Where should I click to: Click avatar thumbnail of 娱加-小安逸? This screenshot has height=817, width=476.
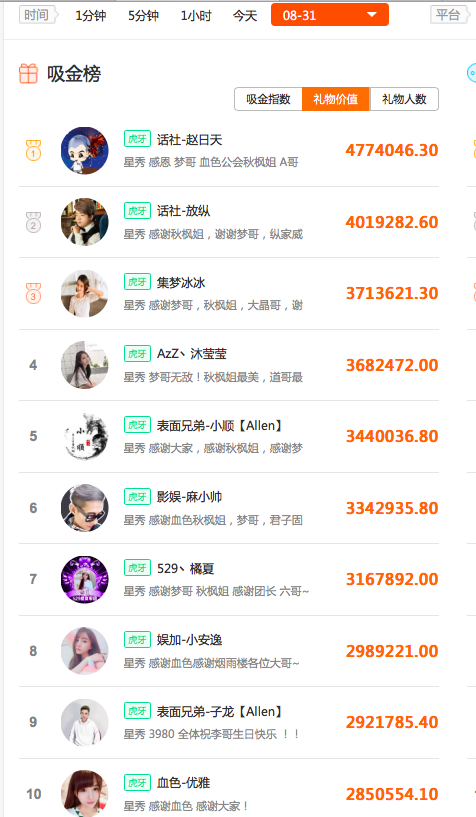pos(85,651)
